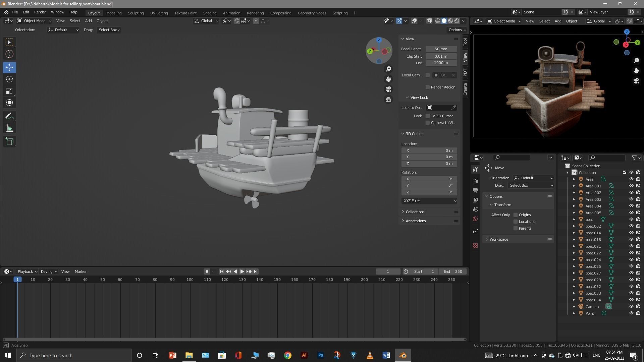Click the zoom magnifier in the main viewport
This screenshot has width=644, height=362.
pyautogui.click(x=388, y=69)
